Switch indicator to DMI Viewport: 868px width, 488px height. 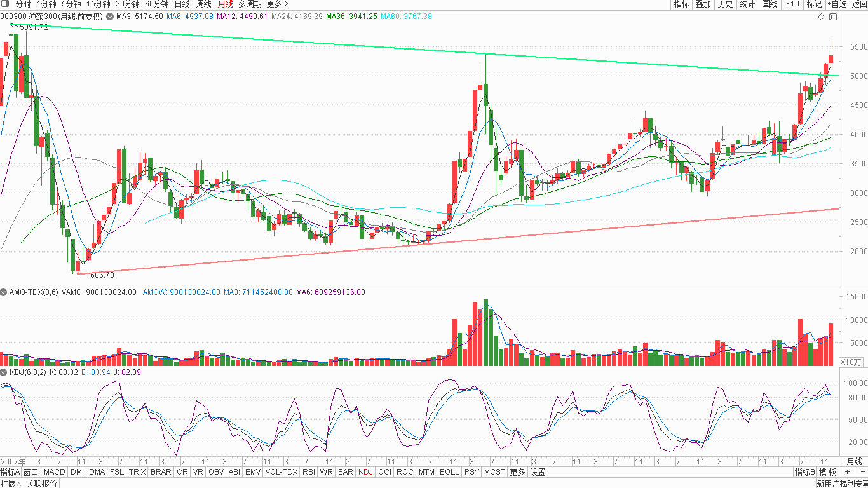(77, 472)
